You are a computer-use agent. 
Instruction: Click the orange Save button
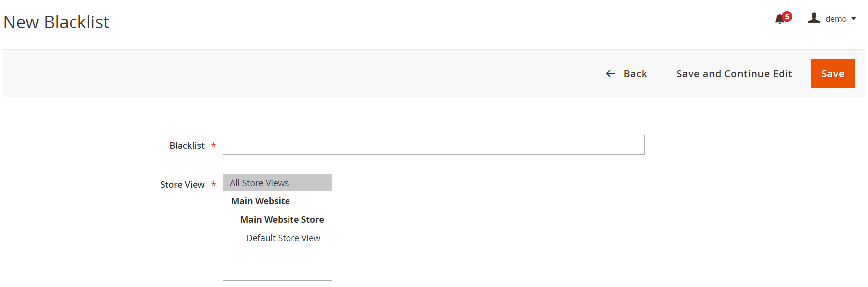(833, 74)
